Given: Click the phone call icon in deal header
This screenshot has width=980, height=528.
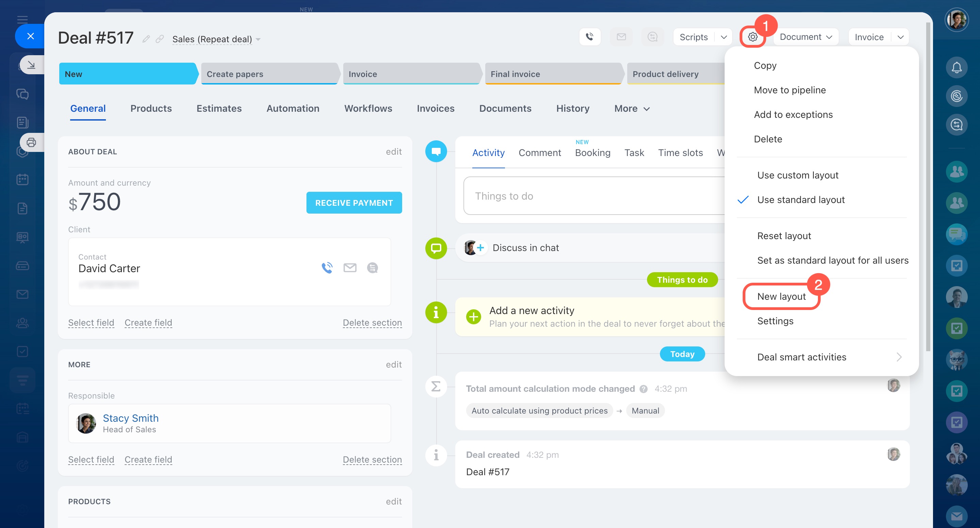Looking at the screenshot, I should [589, 37].
